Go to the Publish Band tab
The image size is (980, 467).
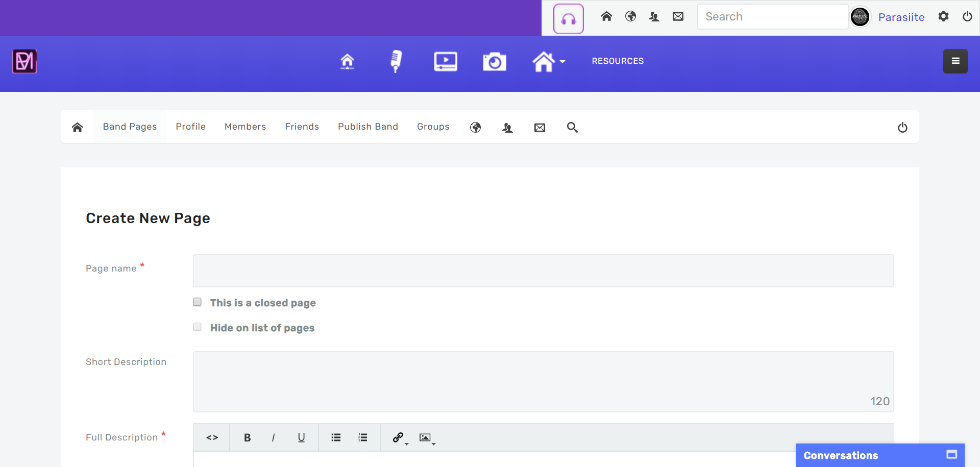click(x=367, y=127)
